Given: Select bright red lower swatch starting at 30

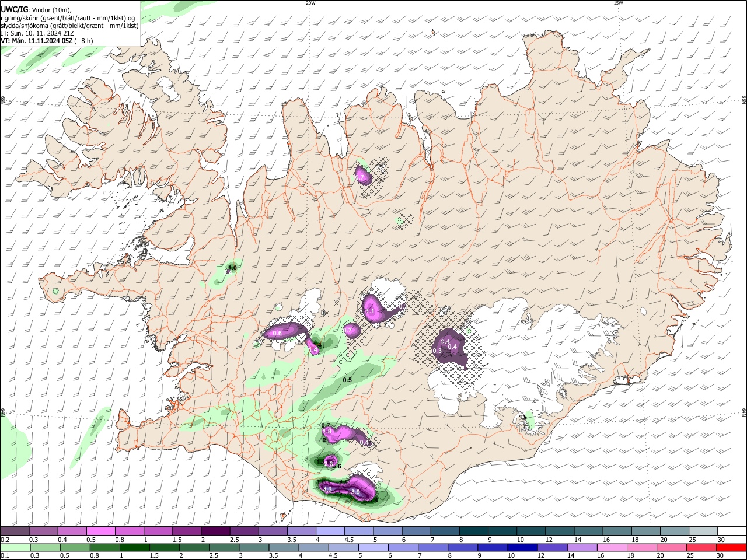Looking at the screenshot, I should 732,547.
